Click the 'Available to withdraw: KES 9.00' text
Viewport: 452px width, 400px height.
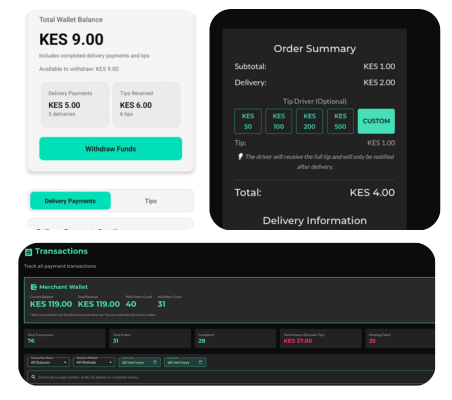[79, 69]
